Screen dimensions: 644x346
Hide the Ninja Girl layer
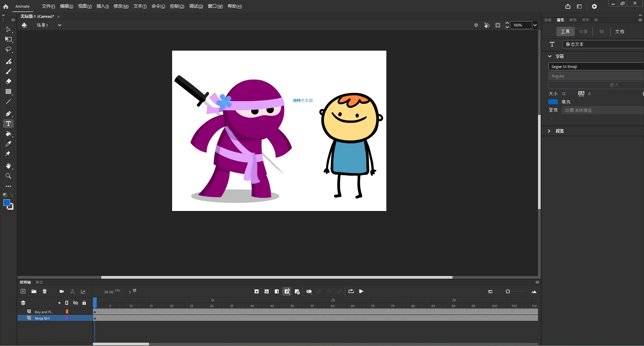click(x=75, y=318)
